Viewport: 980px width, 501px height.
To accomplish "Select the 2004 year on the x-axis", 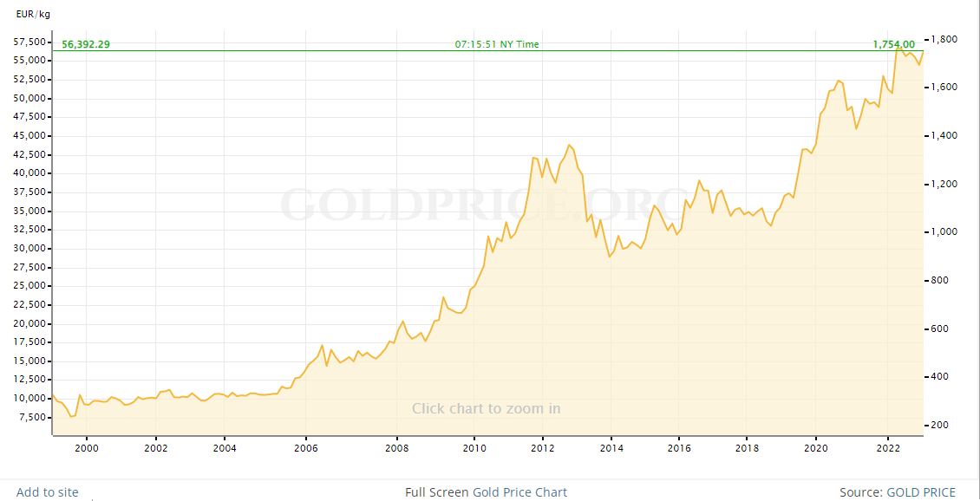I will pos(225,448).
